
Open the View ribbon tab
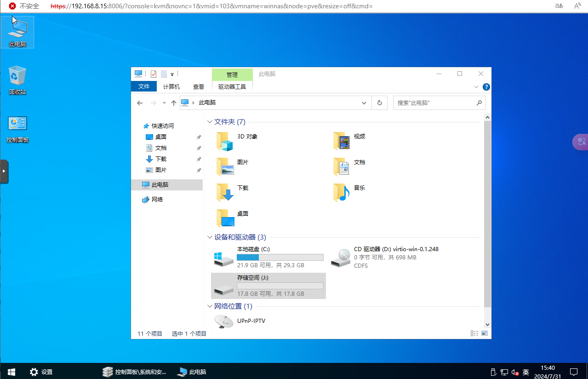click(x=199, y=86)
